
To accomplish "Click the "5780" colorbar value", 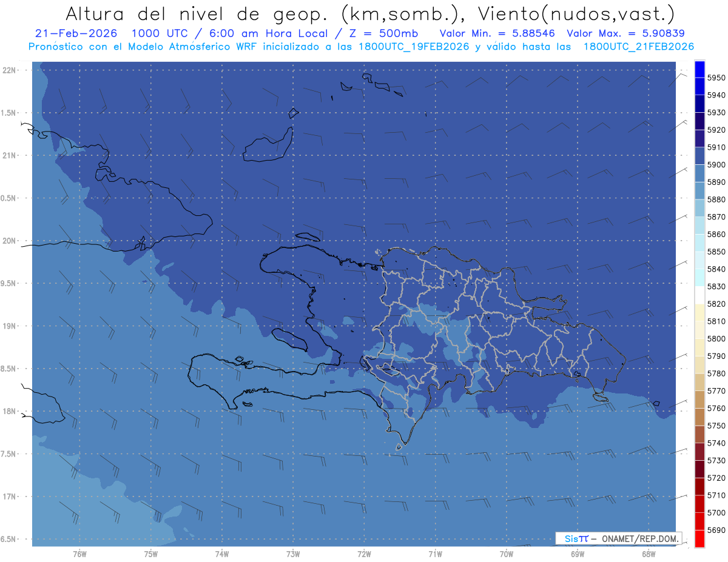I will pos(716,373).
